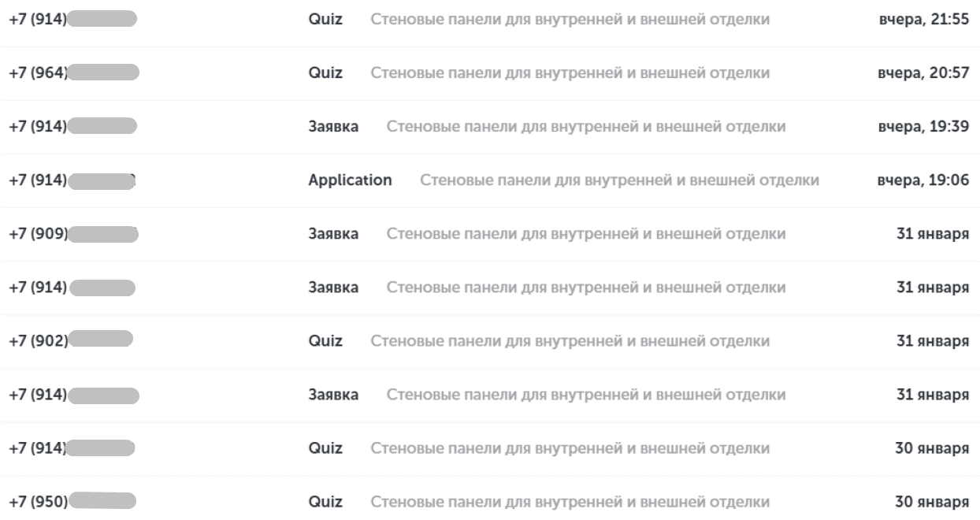The image size is (980, 520).
Task: Click the Application lead type label
Action: coord(350,180)
